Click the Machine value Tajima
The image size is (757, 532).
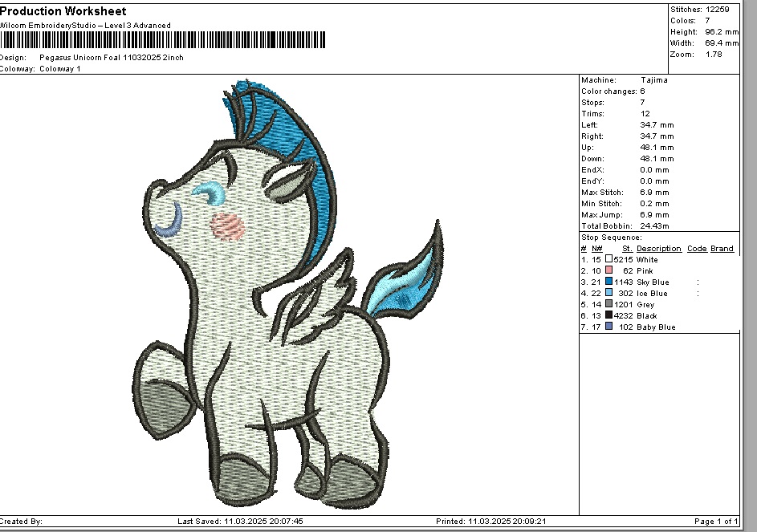(653, 80)
